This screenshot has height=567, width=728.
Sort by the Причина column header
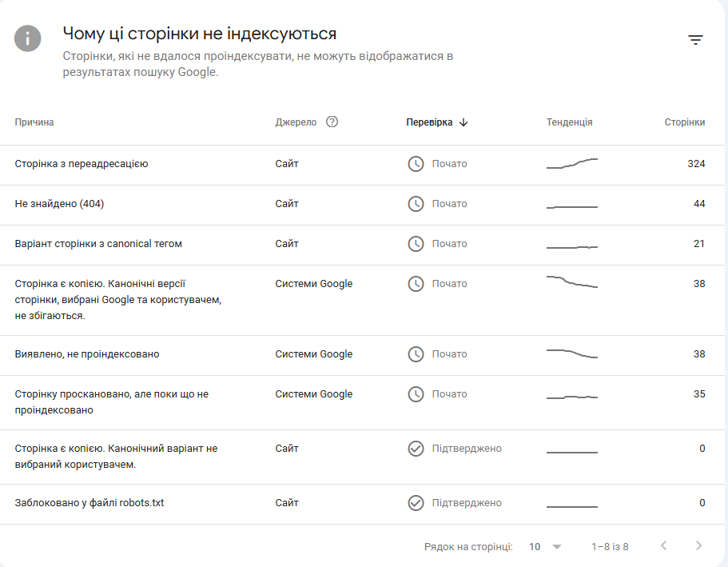(34, 122)
